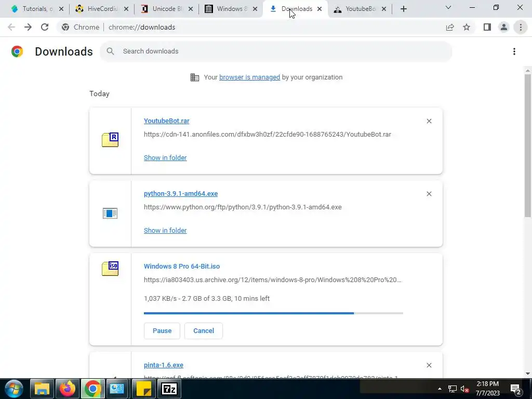532x399 pixels.
Task: Close the Windows 8 tab
Action: click(255, 9)
